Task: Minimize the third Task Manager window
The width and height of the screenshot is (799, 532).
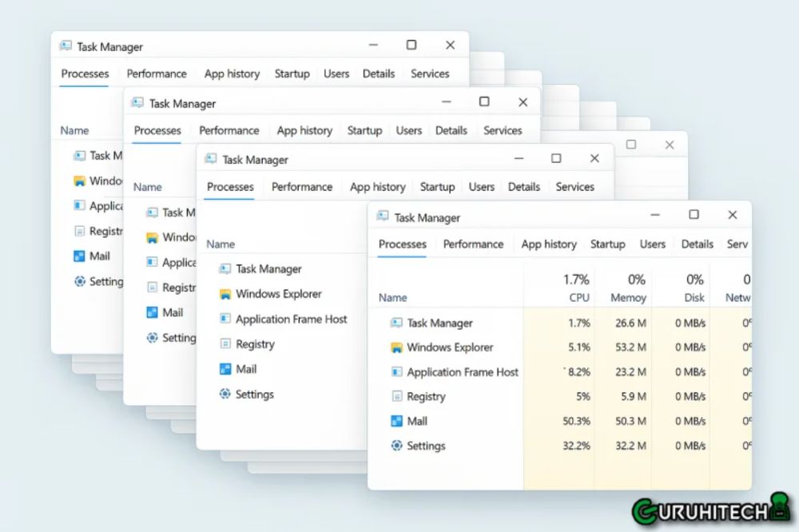Action: click(519, 158)
